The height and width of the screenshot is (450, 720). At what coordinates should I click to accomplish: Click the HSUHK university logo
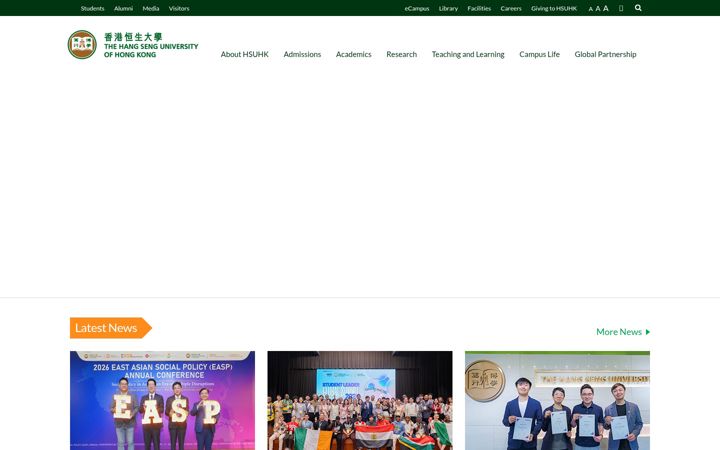click(82, 45)
